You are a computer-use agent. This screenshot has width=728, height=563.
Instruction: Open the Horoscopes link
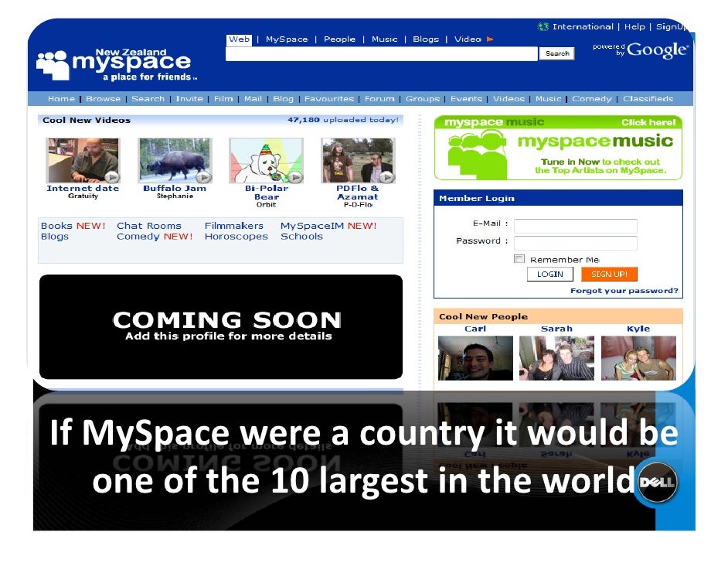pyautogui.click(x=236, y=237)
